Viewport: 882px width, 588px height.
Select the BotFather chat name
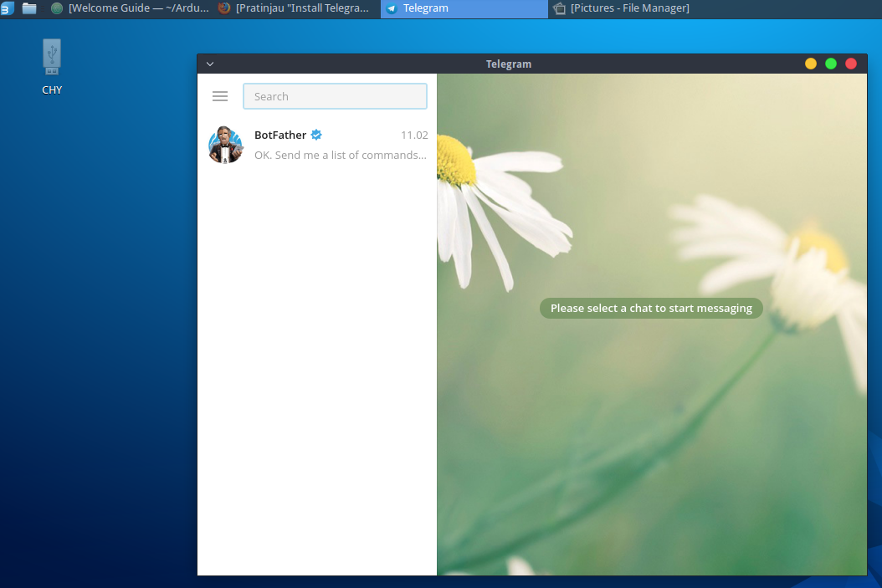280,135
